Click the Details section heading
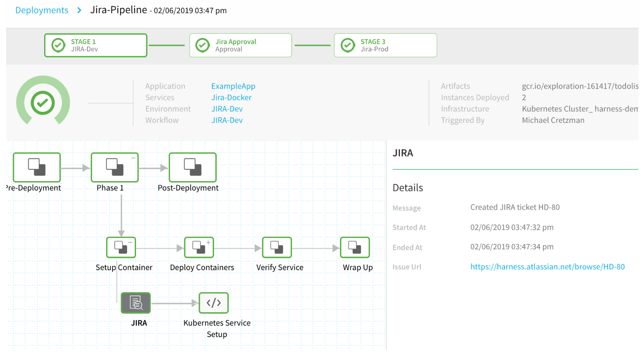Image resolution: width=643 pixels, height=364 pixels. (408, 188)
